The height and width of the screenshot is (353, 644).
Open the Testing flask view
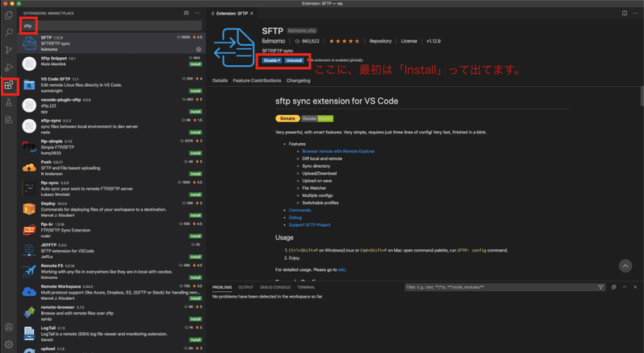tap(9, 103)
